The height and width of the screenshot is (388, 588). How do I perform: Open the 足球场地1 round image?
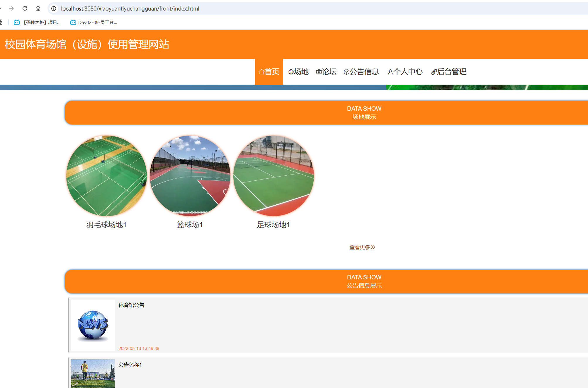[273, 175]
